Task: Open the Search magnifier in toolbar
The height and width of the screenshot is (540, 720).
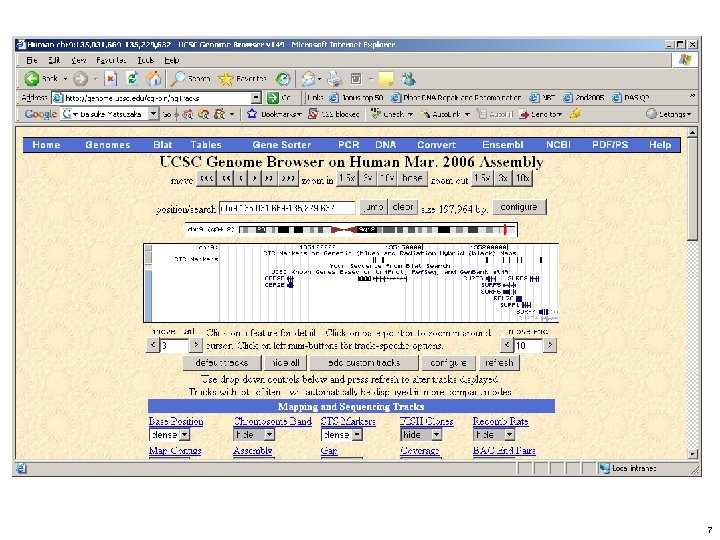Action: 177,79
